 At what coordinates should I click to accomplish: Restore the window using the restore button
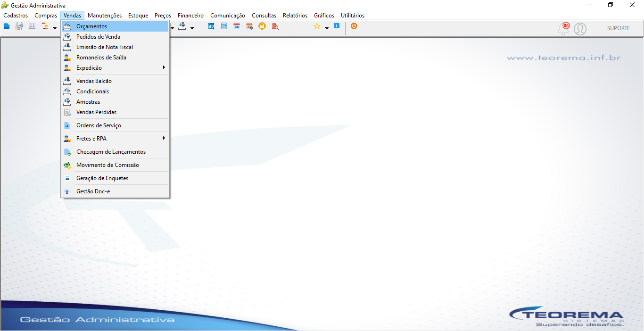point(611,5)
